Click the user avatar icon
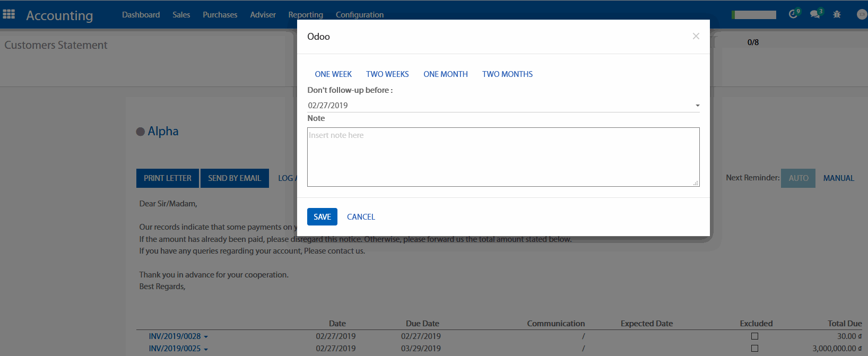Viewport: 868px width, 356px height. 862,14
